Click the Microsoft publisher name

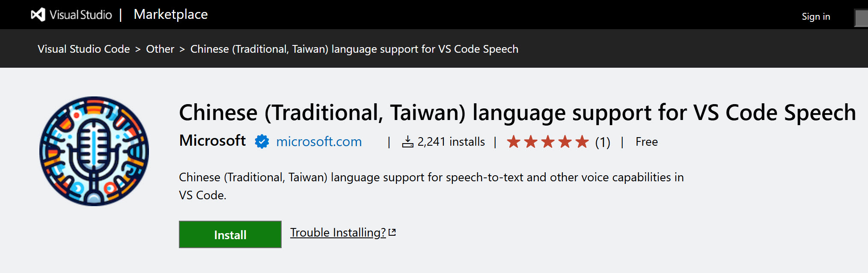(x=212, y=141)
